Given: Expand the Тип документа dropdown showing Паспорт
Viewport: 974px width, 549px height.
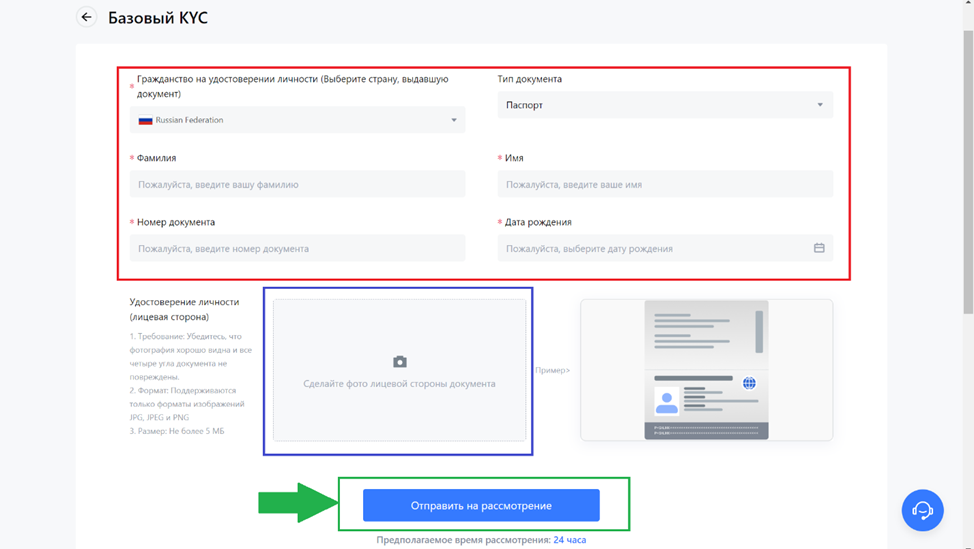Looking at the screenshot, I should (x=665, y=105).
